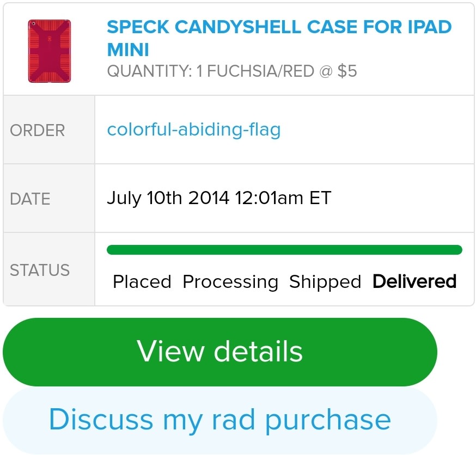Select the Processing status step

point(230,282)
